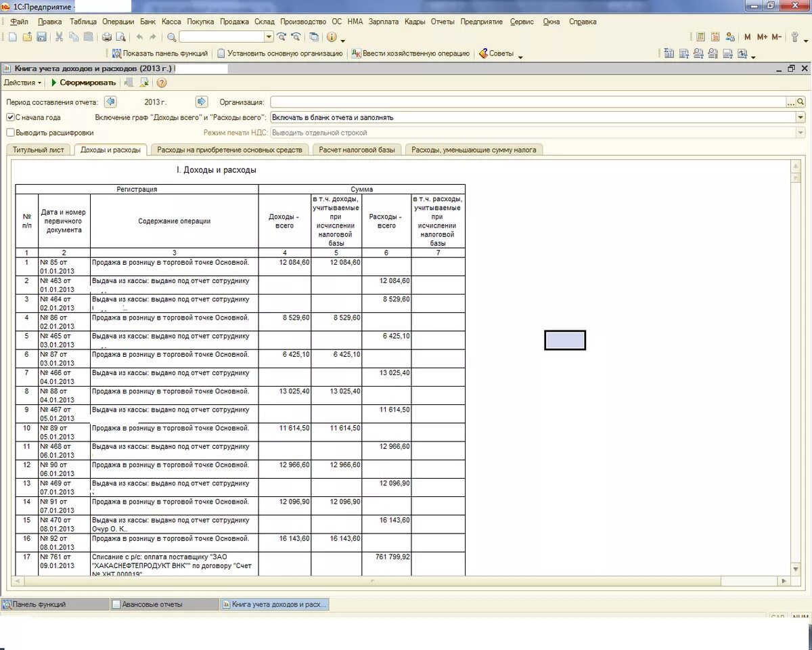Click the active users icon

coord(729,37)
